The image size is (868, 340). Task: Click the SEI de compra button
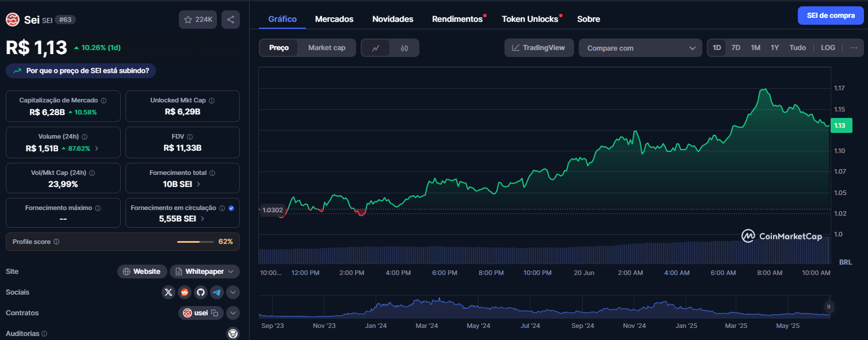[x=831, y=16]
